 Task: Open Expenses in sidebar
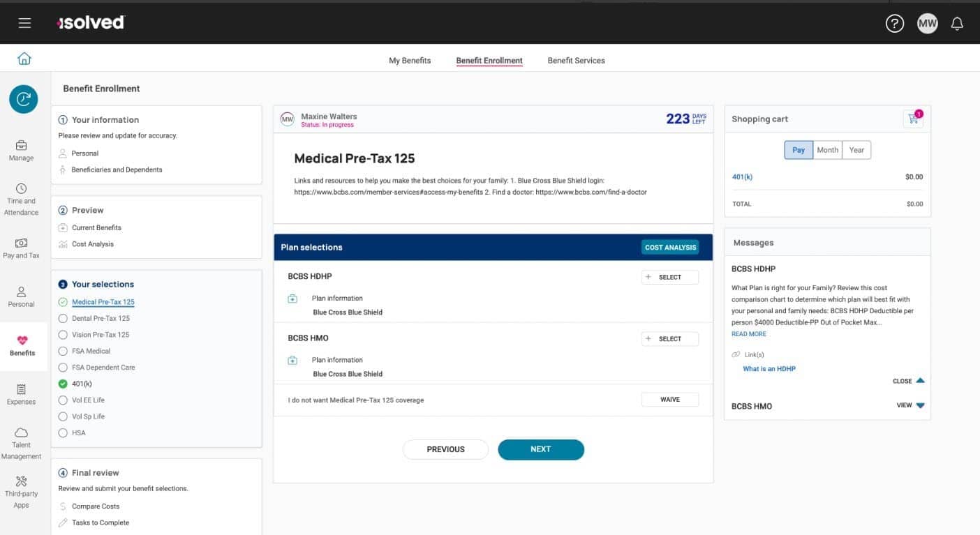[x=21, y=395]
